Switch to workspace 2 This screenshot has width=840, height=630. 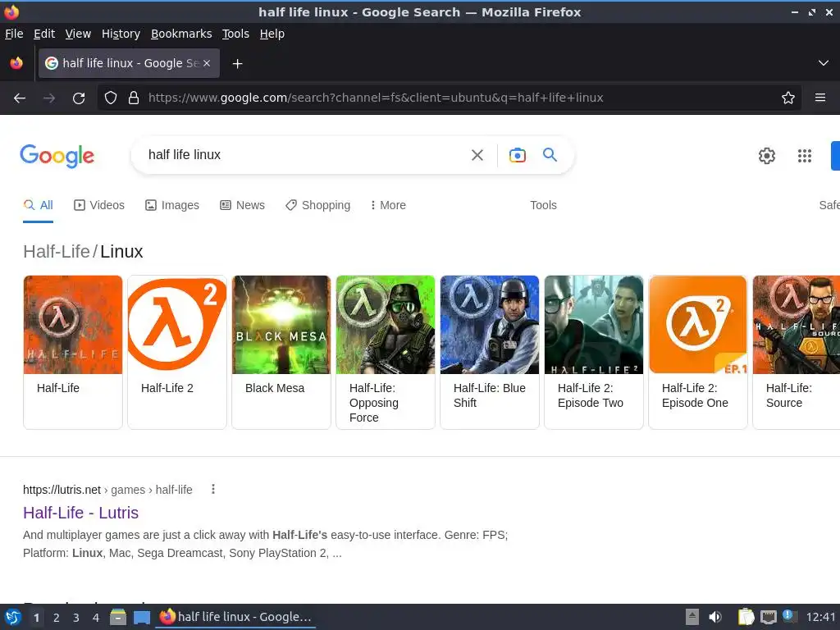(57, 618)
